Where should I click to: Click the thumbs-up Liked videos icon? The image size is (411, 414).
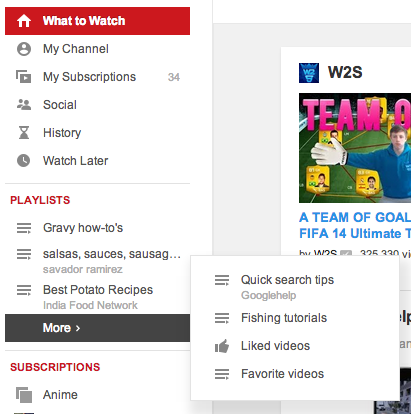coord(222,346)
